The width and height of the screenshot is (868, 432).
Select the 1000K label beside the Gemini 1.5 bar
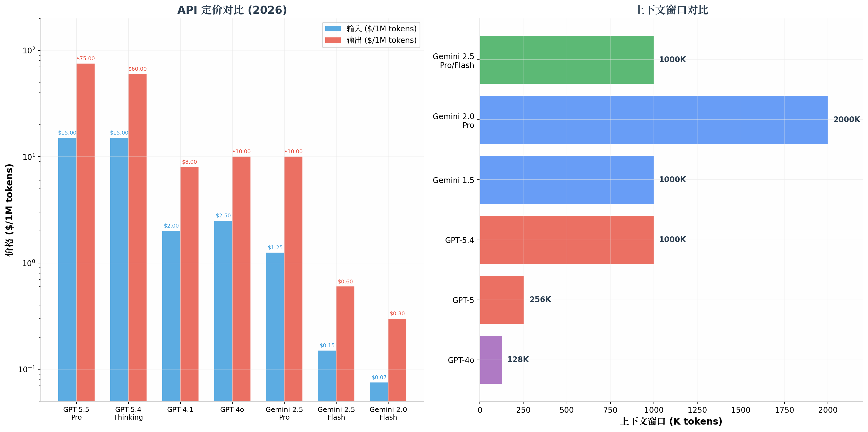click(x=672, y=179)
